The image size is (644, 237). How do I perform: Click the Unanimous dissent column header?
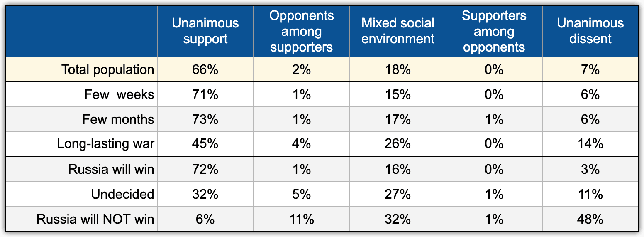click(590, 31)
